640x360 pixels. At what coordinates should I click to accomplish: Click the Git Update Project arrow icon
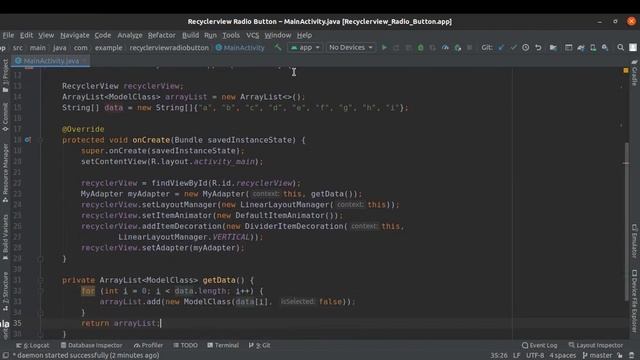(x=501, y=48)
